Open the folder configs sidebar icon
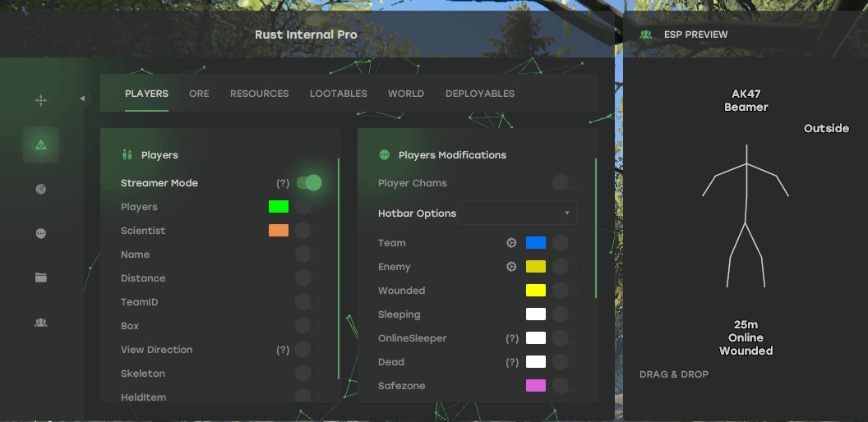868x422 pixels. coord(40,278)
